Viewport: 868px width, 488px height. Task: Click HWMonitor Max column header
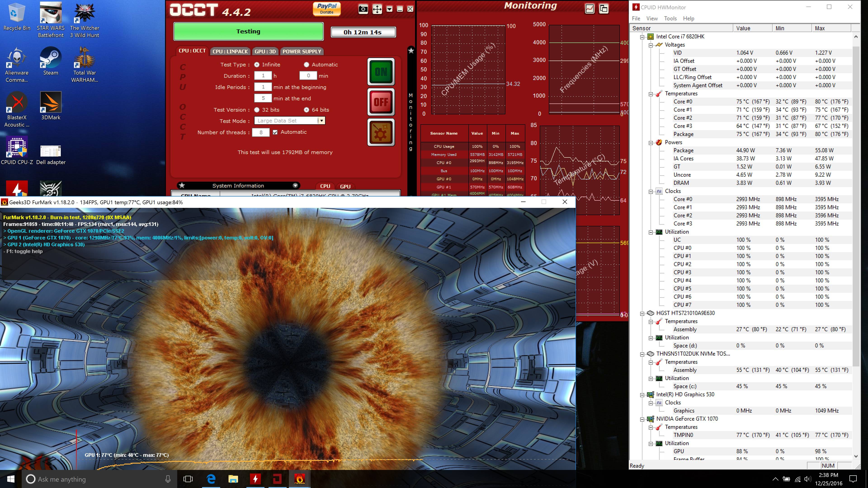tap(831, 28)
